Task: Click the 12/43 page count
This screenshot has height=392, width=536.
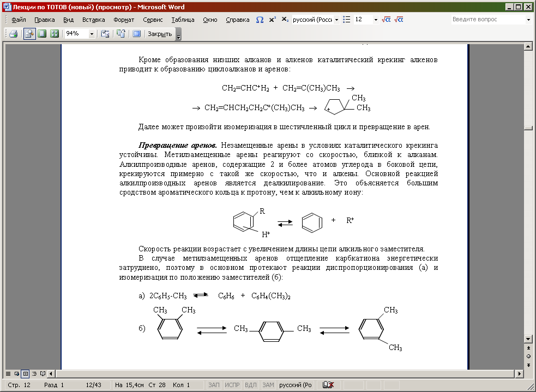Action: [x=93, y=385]
